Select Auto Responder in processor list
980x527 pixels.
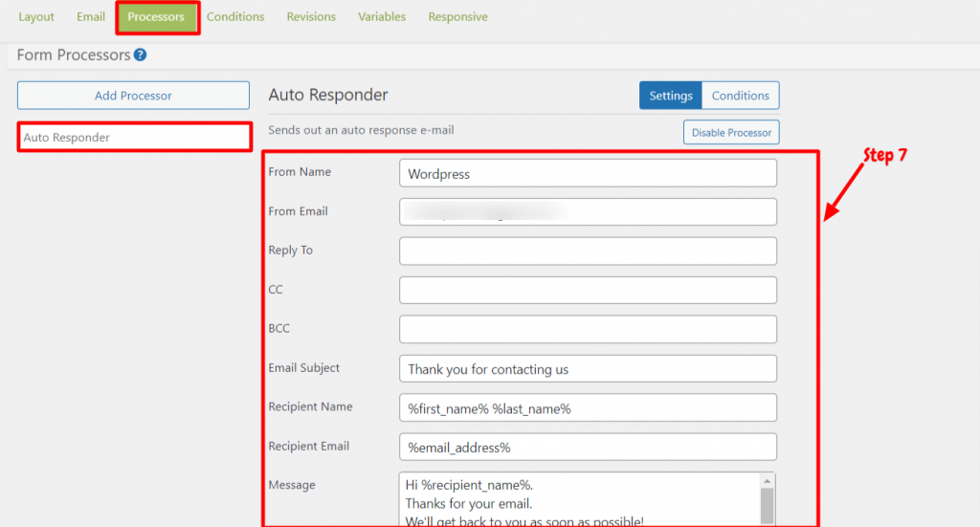pyautogui.click(x=134, y=138)
